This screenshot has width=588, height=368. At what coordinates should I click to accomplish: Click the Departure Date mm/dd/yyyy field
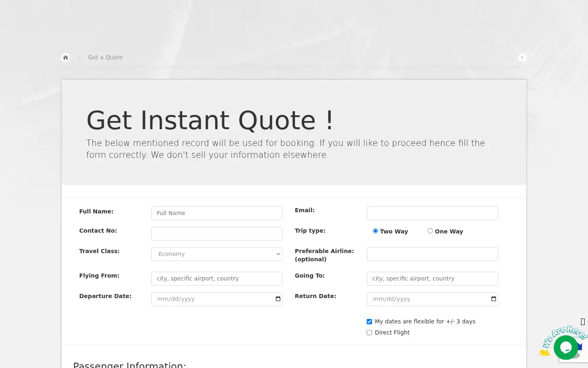(x=217, y=299)
